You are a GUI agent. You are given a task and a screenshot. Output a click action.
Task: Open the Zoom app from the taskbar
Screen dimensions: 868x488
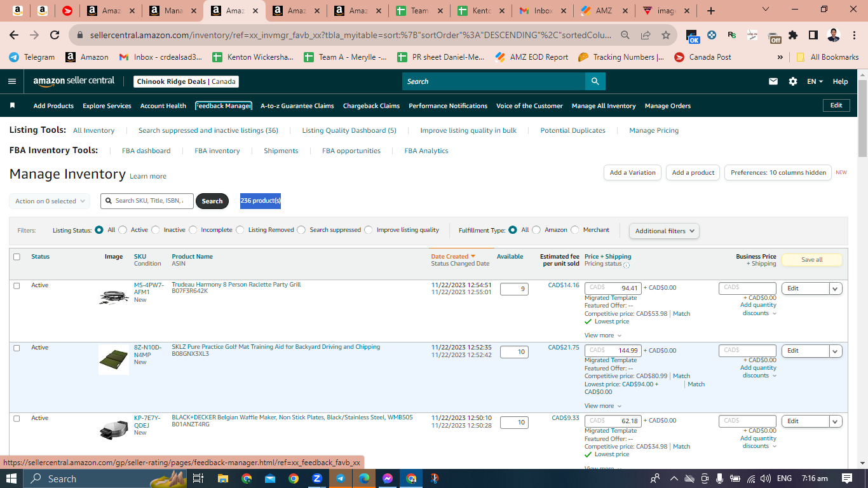click(x=317, y=478)
